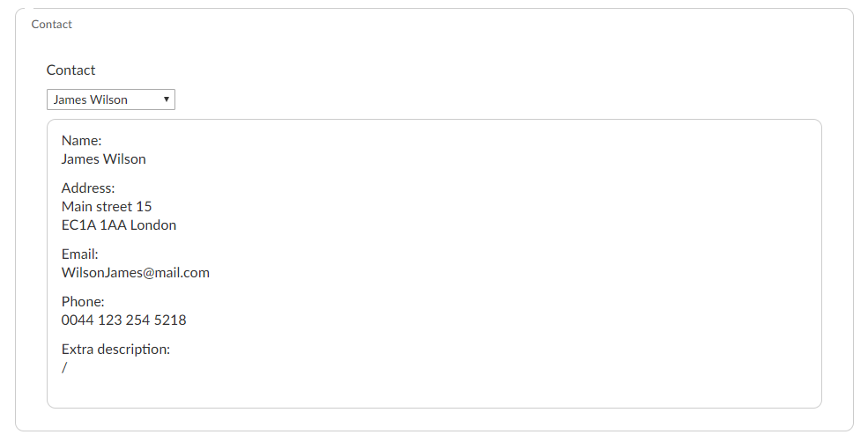Click the EC1A 1AA postcode
The height and width of the screenshot is (442, 868).
(93, 225)
